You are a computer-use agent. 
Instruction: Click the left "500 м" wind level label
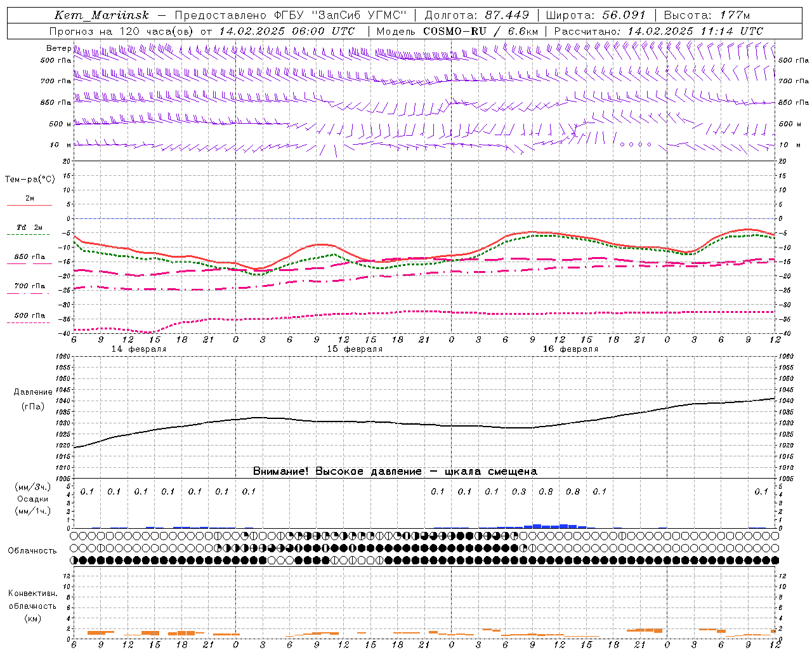pyautogui.click(x=60, y=124)
